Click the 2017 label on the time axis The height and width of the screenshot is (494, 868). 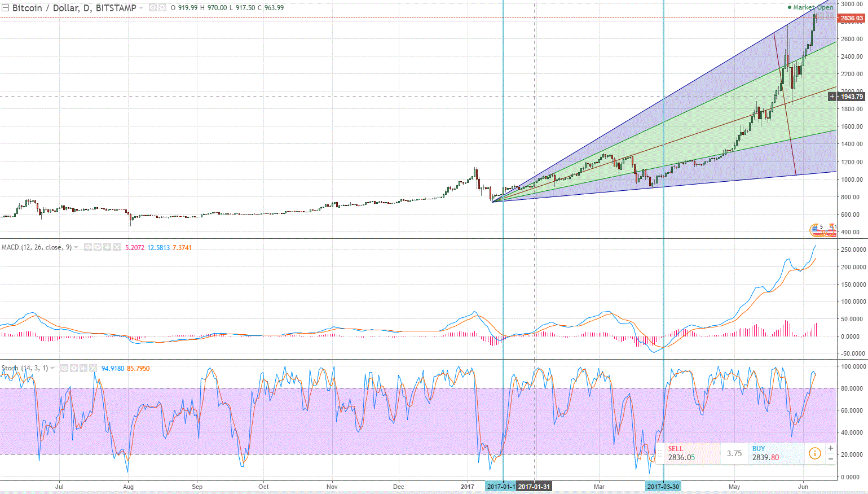tap(468, 487)
